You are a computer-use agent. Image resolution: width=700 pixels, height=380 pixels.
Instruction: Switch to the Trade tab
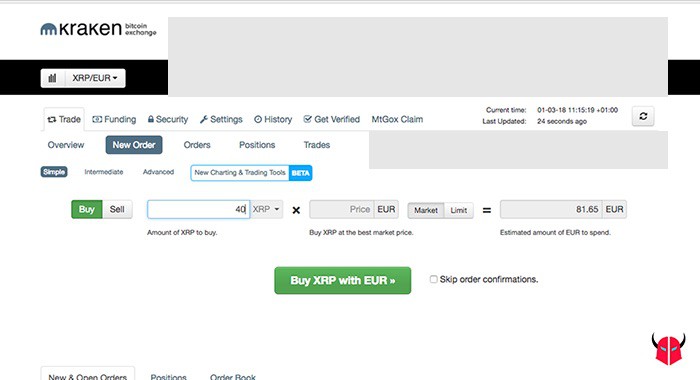pos(64,119)
